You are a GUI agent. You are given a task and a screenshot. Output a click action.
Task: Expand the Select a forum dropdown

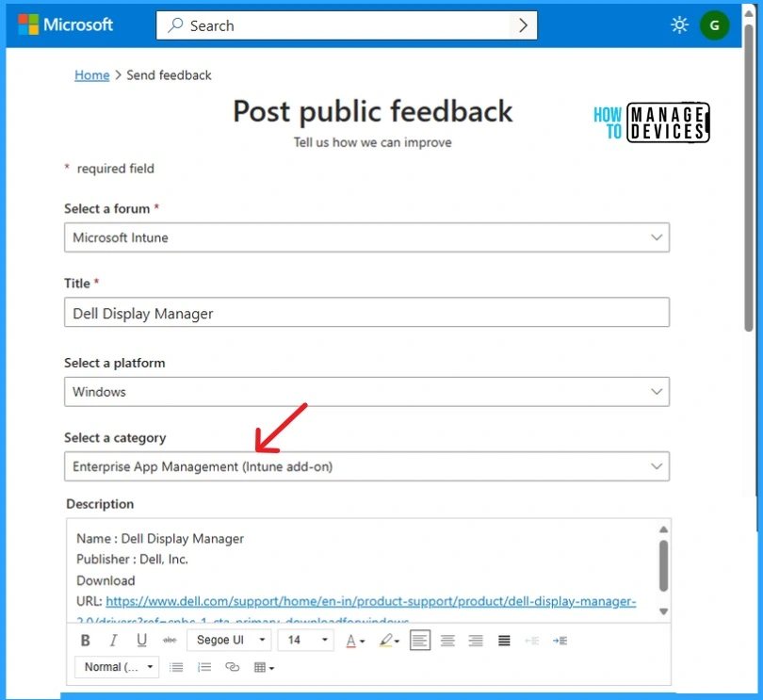[x=366, y=237]
